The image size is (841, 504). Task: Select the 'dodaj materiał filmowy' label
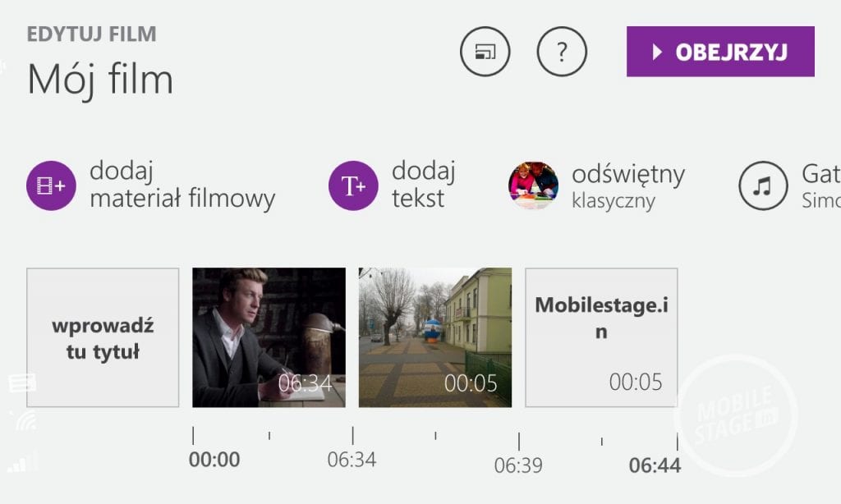click(x=182, y=186)
